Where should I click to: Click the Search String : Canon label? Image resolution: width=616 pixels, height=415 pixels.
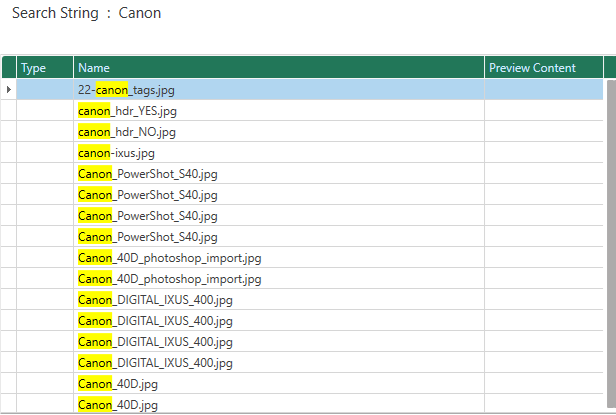click(86, 13)
